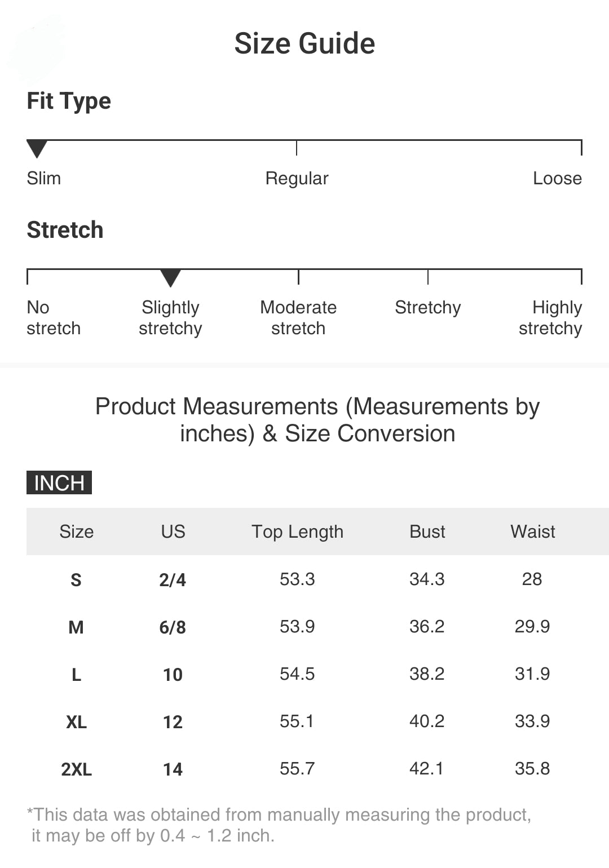Click the US column header

pos(173,532)
